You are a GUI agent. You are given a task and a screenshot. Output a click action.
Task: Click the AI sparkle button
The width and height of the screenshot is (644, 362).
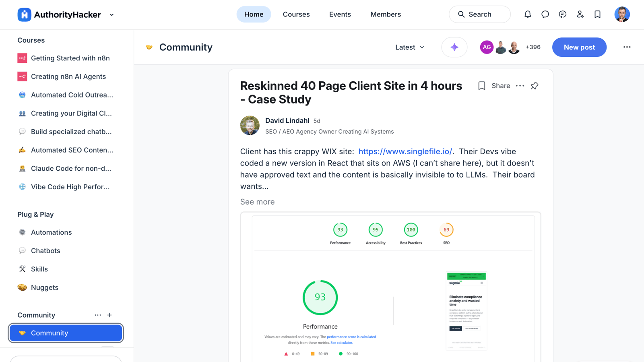pos(454,47)
